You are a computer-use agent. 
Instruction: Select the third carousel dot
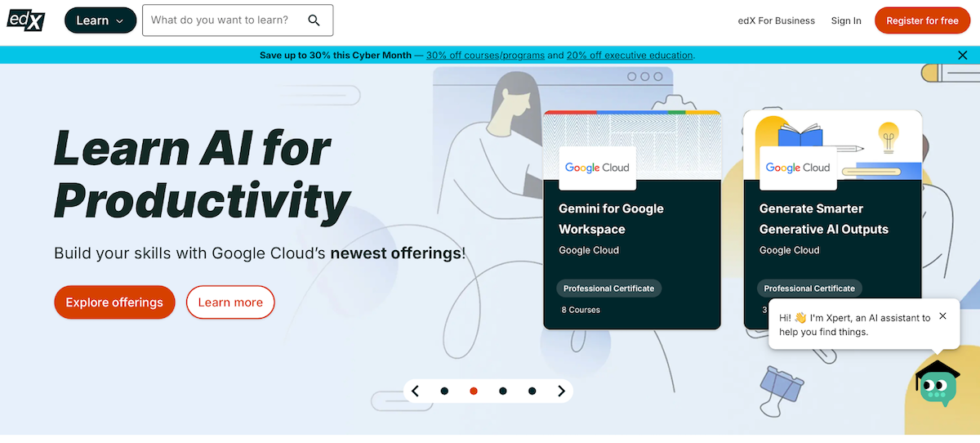[x=503, y=392]
